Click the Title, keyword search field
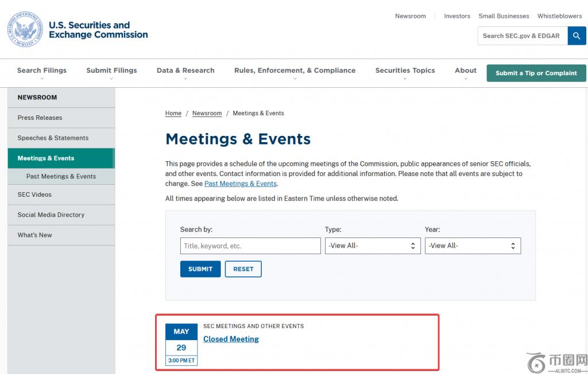 250,246
